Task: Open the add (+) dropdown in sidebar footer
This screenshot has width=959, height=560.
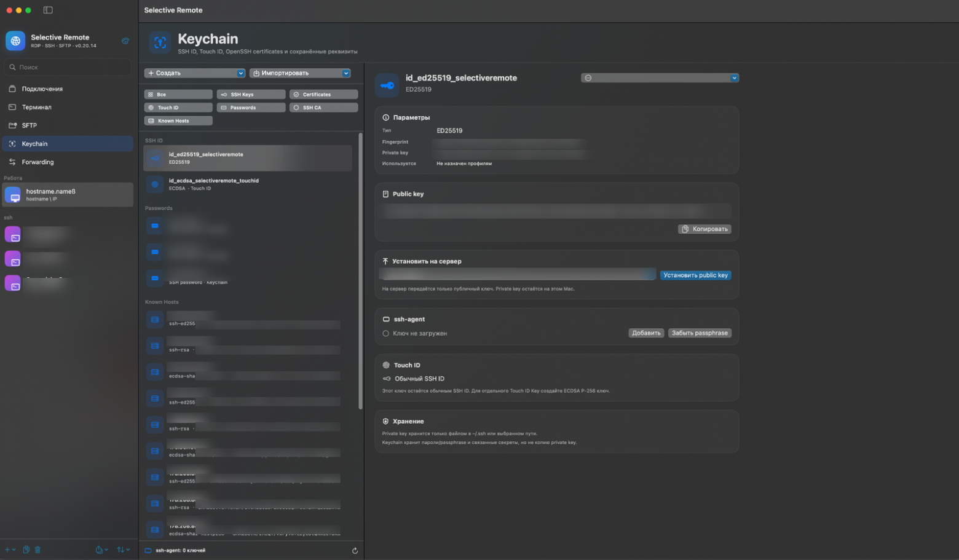Action: pos(10,550)
